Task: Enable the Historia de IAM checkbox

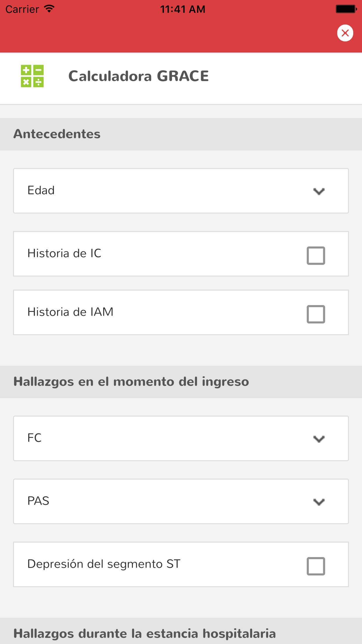Action: tap(316, 314)
